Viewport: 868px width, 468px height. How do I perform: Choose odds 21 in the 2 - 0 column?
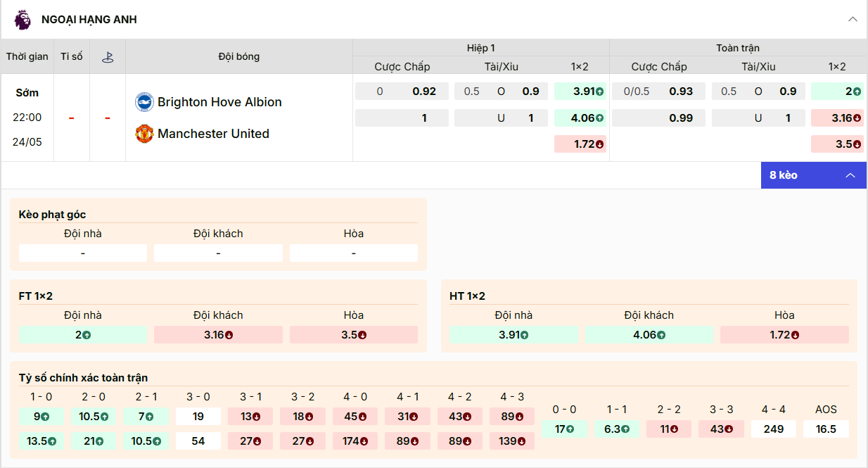[94, 441]
